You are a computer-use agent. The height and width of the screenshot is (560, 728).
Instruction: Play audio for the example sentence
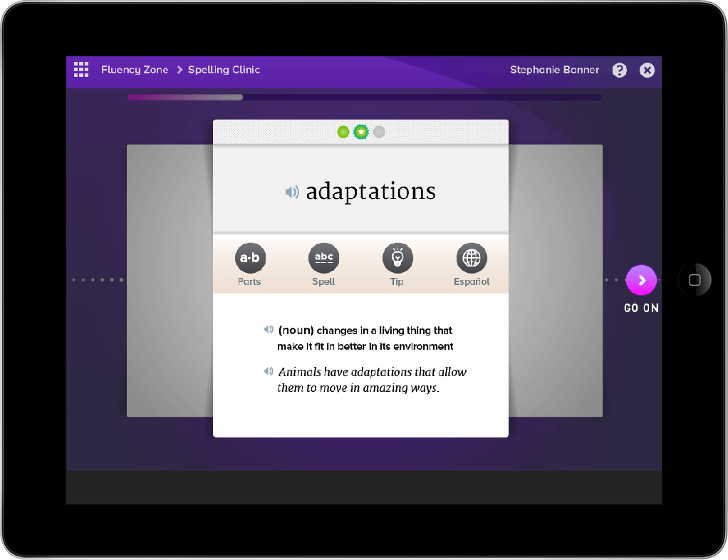click(x=269, y=370)
